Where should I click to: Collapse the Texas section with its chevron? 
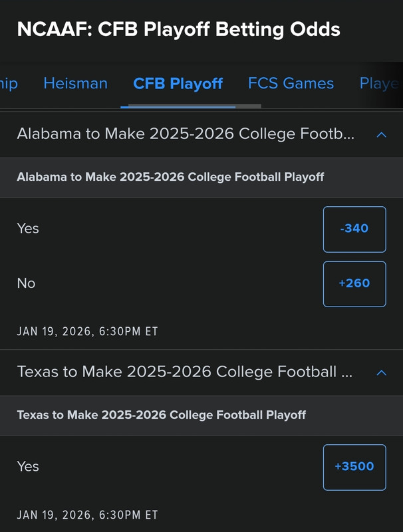point(381,372)
